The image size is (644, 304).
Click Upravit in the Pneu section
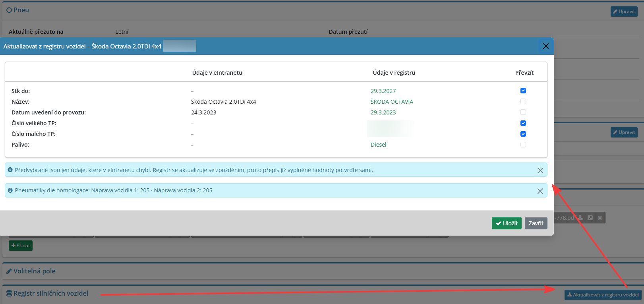pyautogui.click(x=624, y=12)
